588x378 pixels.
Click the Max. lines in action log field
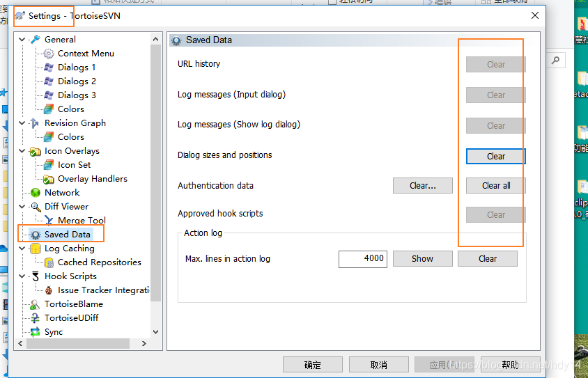click(x=363, y=259)
